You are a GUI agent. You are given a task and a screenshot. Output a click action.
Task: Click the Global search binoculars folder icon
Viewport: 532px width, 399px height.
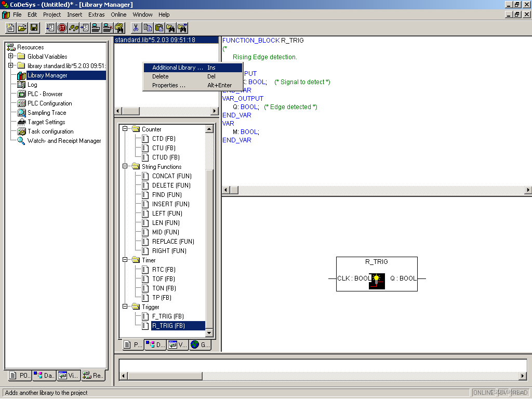[x=119, y=28]
